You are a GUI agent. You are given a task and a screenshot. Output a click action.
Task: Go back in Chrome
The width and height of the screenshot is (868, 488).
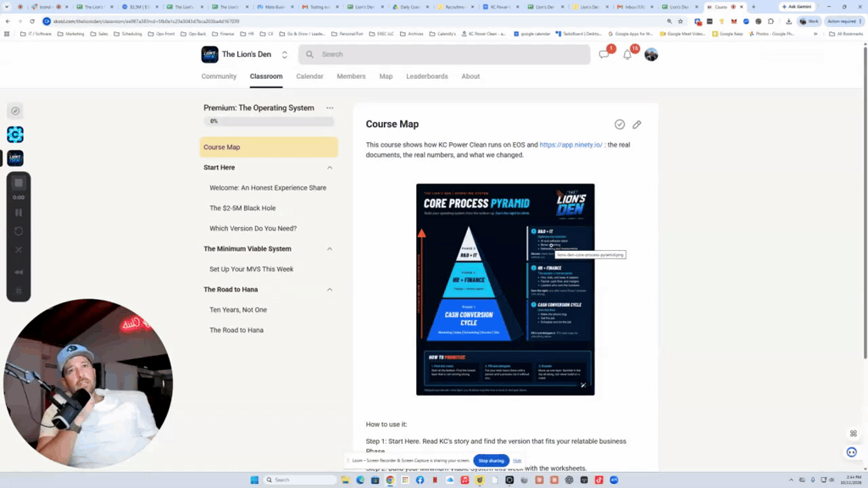(8, 21)
